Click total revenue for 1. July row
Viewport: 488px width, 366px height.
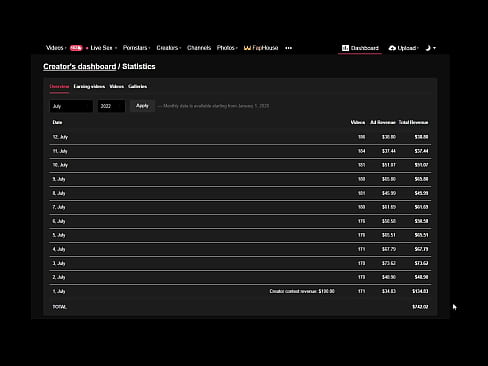[420, 291]
